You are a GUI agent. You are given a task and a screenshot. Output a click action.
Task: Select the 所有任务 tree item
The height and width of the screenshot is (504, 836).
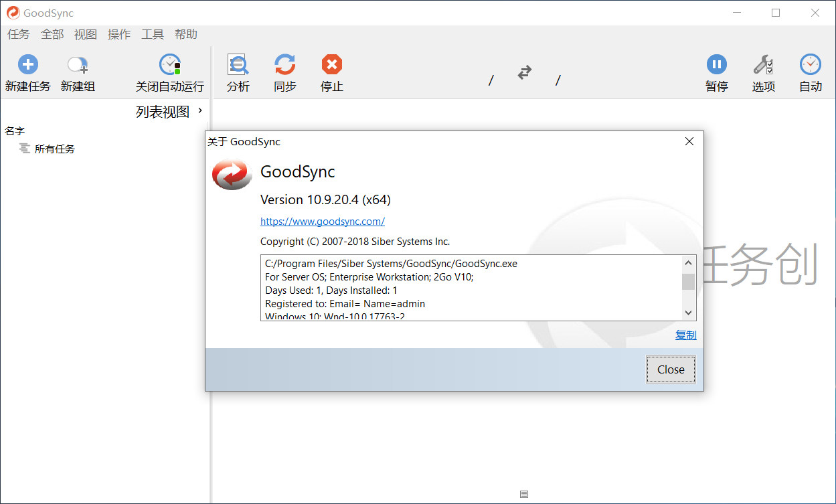click(x=55, y=149)
